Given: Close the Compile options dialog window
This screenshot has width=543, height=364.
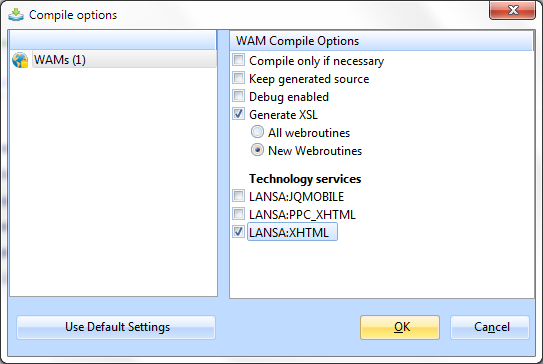Looking at the screenshot, I should [x=513, y=10].
